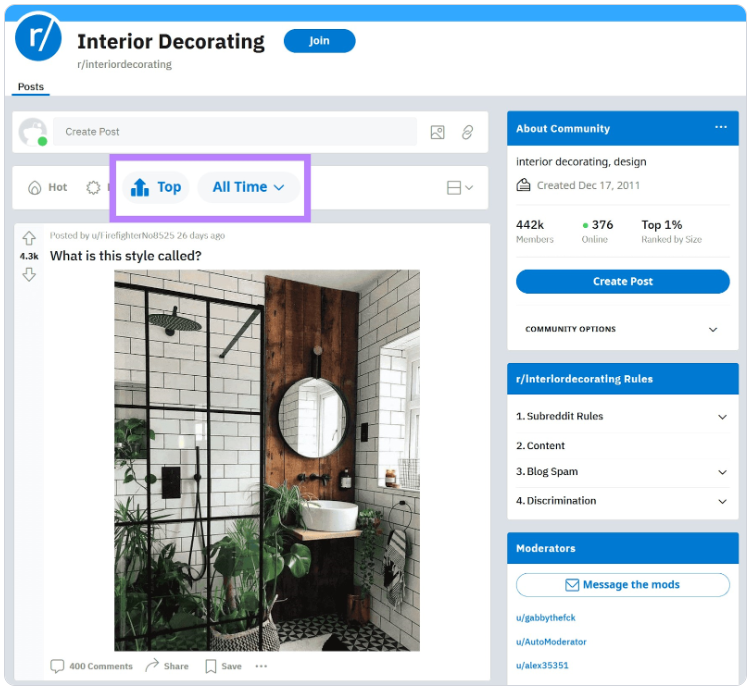Click the 442k Members count
The height and width of the screenshot is (690, 753).
click(x=534, y=231)
